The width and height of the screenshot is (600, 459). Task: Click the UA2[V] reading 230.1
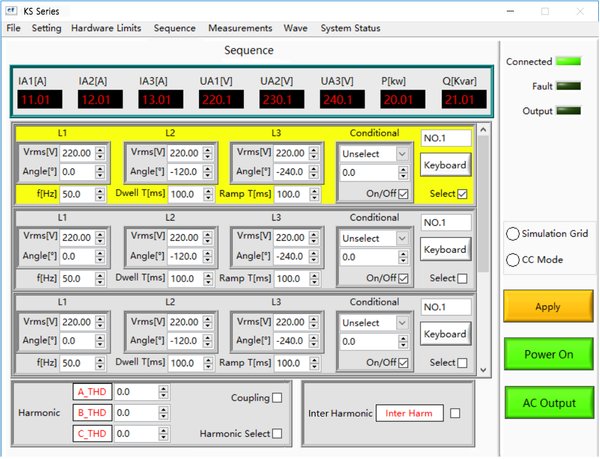(282, 99)
